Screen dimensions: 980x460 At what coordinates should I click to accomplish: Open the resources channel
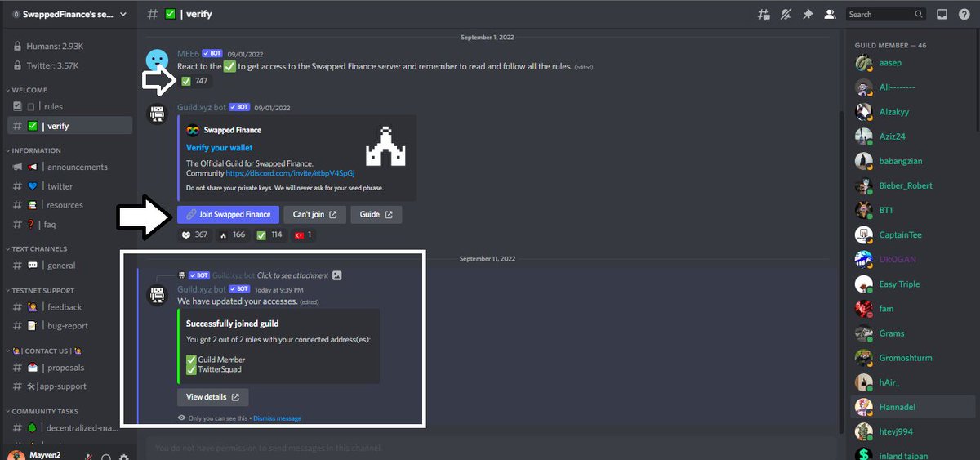(x=69, y=205)
